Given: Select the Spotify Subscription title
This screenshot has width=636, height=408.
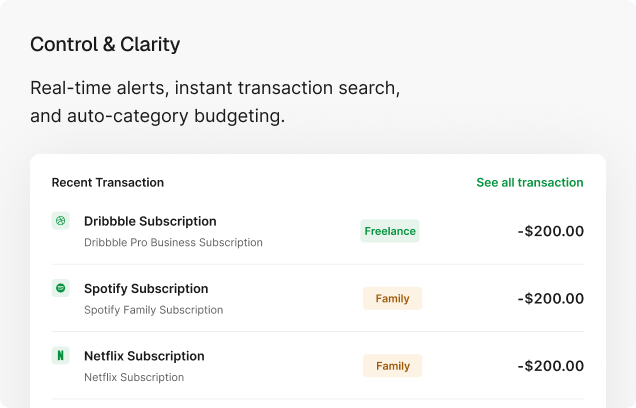Looking at the screenshot, I should tap(146, 289).
